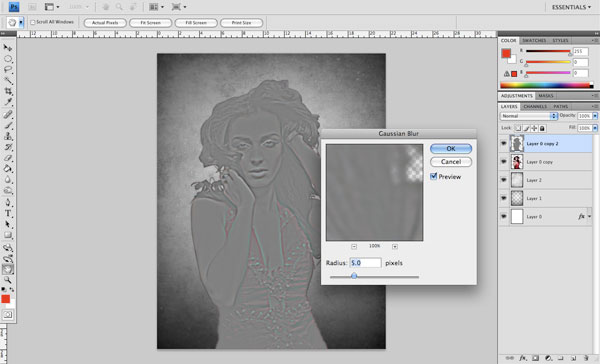Click the Actual Pixels button

tap(105, 23)
